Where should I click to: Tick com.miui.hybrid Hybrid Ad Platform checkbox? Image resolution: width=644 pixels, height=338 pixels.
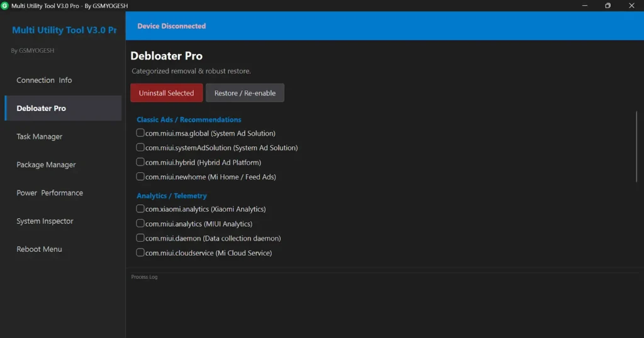140,162
